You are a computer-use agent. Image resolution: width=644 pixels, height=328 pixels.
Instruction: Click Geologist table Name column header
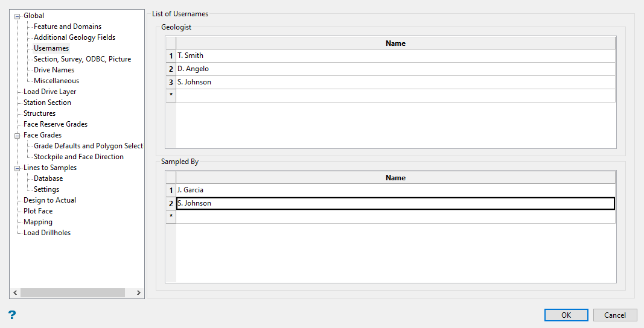pos(395,43)
